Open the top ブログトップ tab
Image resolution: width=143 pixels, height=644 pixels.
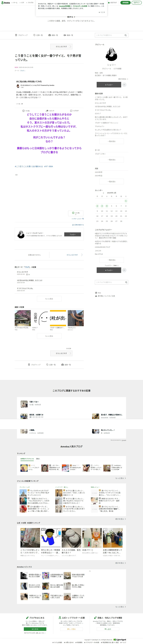[21, 35]
